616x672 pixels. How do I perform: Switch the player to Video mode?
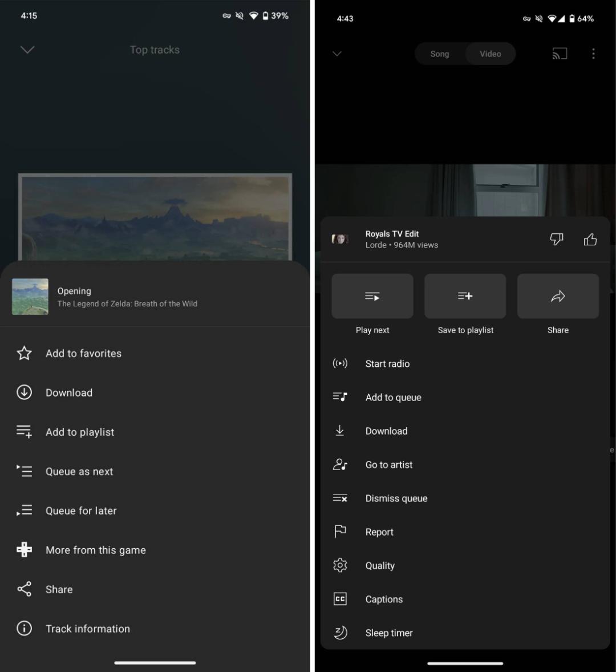tap(490, 54)
